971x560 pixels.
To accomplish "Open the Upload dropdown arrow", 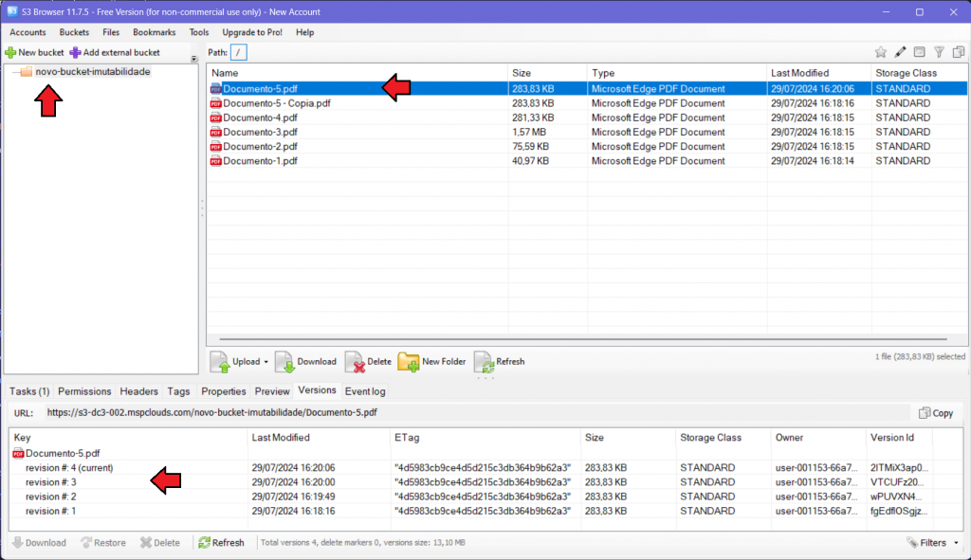I will 266,362.
